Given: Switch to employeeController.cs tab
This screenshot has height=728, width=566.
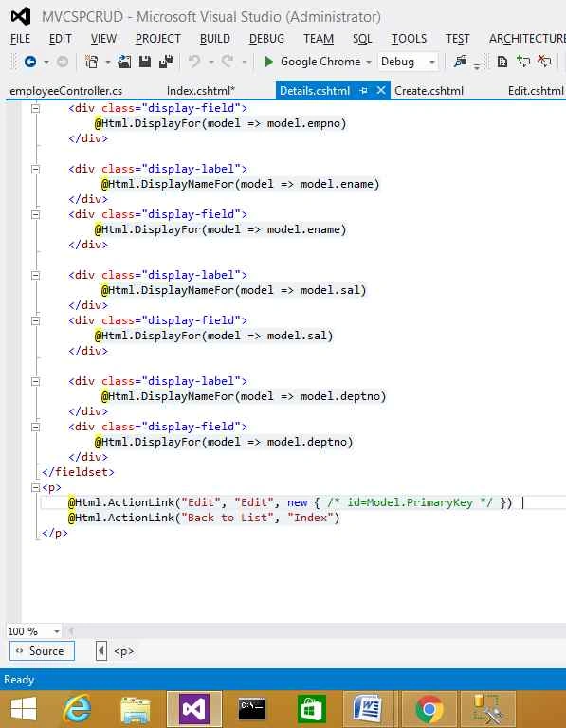Looking at the screenshot, I should (x=65, y=91).
